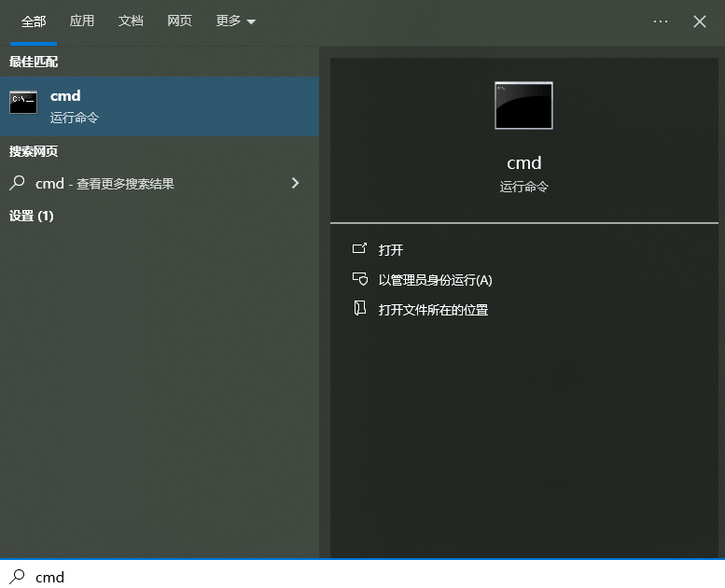Close the search panel
The image size is (725, 588).
(700, 21)
